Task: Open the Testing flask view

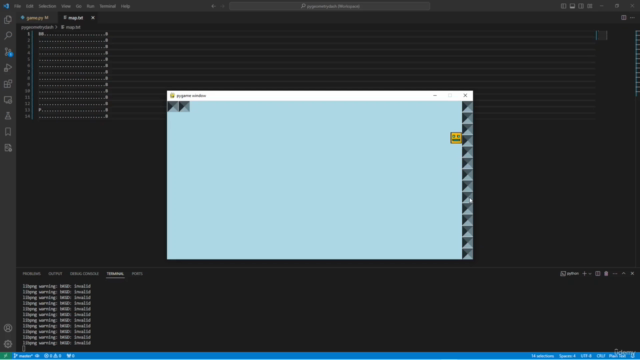Action: tap(8, 116)
